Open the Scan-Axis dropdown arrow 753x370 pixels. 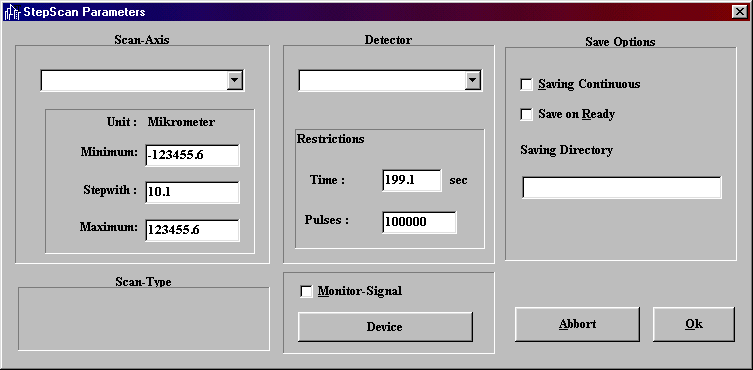point(234,80)
